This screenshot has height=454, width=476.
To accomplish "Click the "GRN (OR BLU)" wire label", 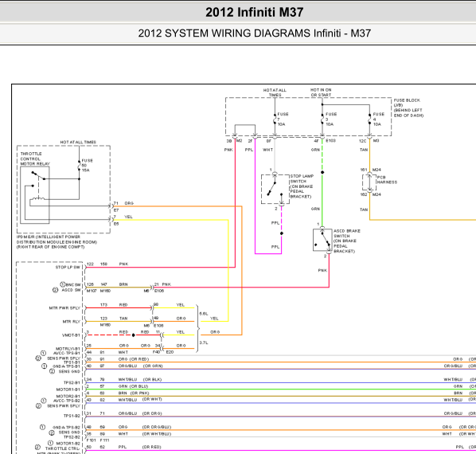I will tap(133, 386).
